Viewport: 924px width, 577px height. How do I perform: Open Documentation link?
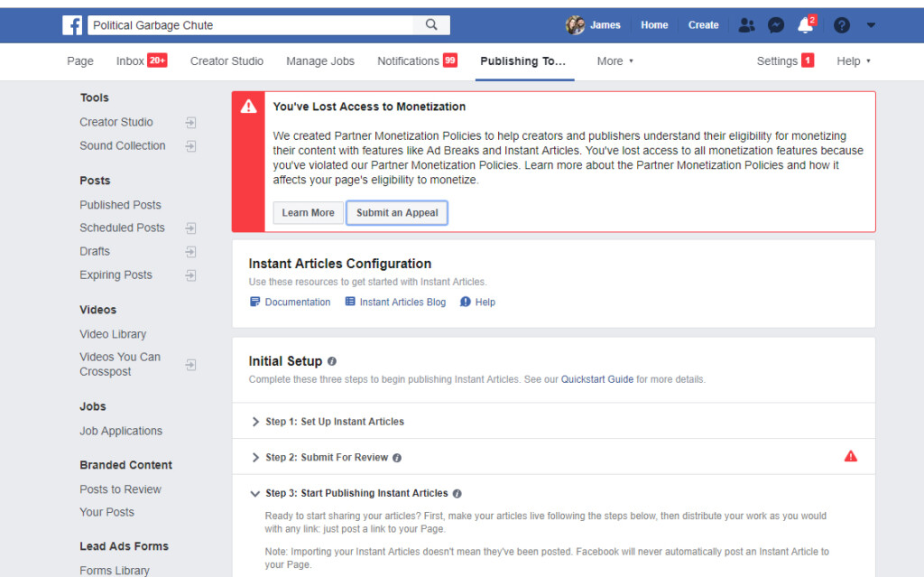point(298,302)
